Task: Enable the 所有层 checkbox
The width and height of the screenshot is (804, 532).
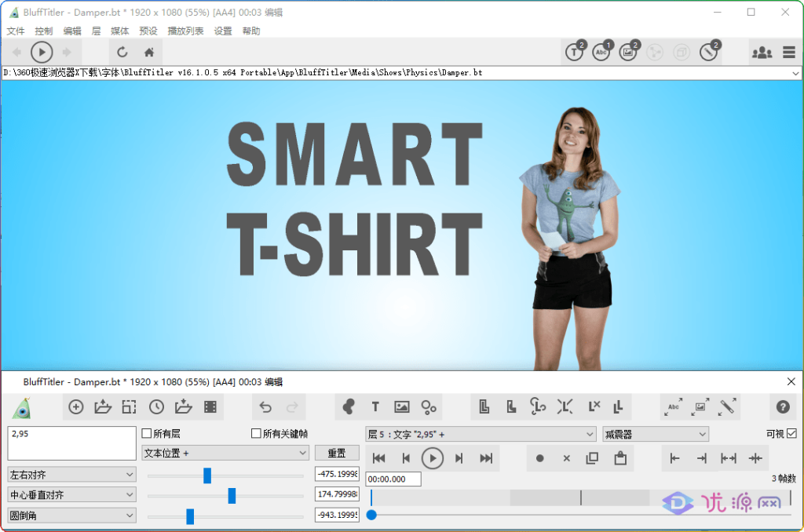Action: click(147, 434)
